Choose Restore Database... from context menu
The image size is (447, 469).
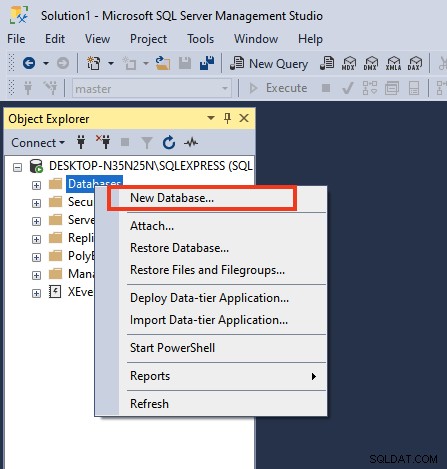click(x=211, y=248)
